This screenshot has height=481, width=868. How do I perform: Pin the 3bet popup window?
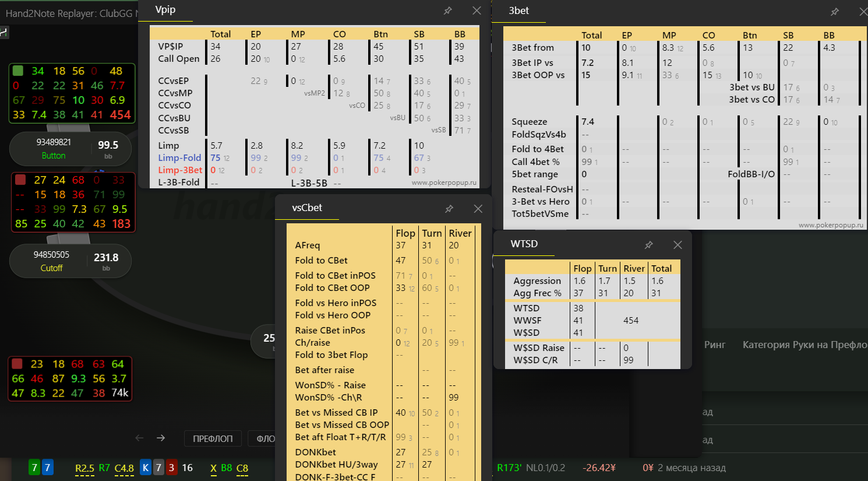pos(835,12)
